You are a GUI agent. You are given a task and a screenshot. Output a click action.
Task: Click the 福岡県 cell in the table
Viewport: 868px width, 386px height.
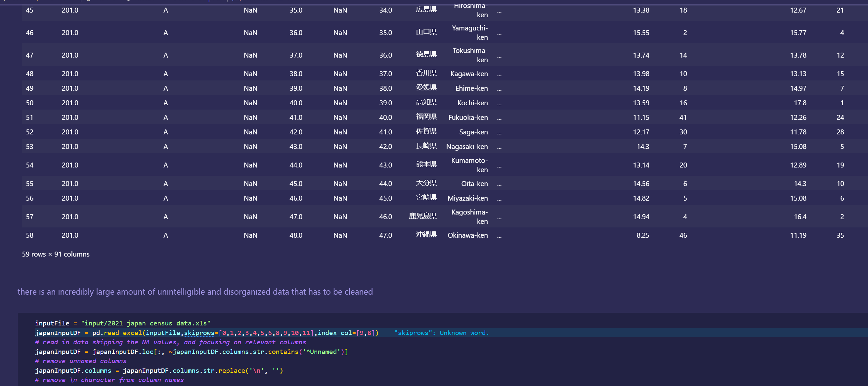(x=426, y=117)
